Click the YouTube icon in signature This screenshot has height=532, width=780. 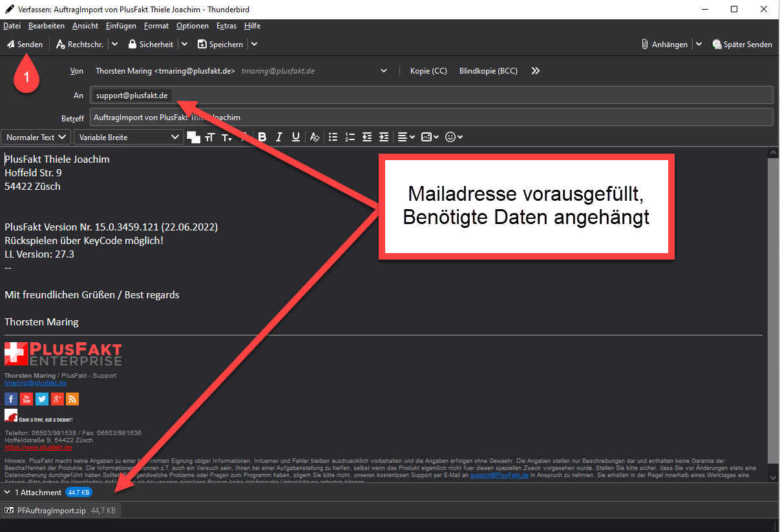tap(26, 398)
